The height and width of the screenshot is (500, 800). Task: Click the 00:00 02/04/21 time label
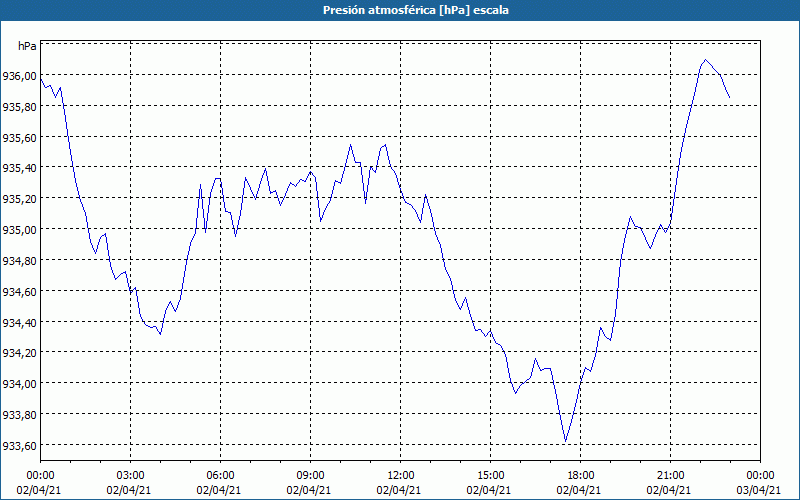39,483
